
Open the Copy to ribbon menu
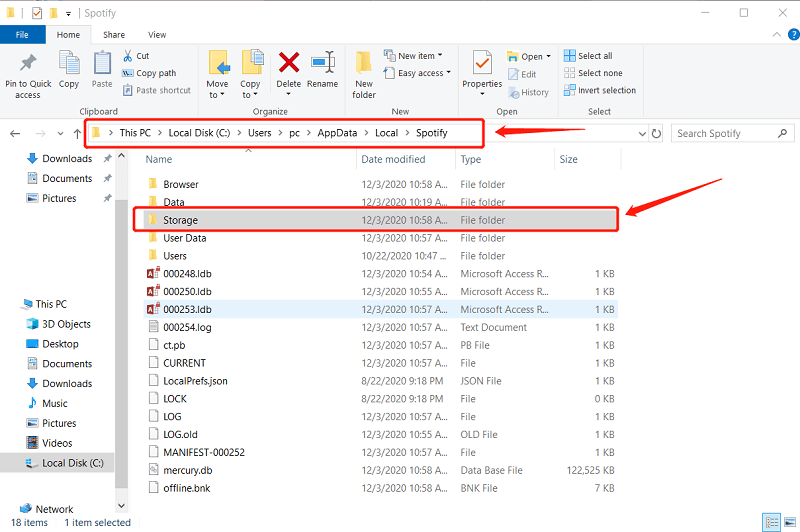pos(251,74)
